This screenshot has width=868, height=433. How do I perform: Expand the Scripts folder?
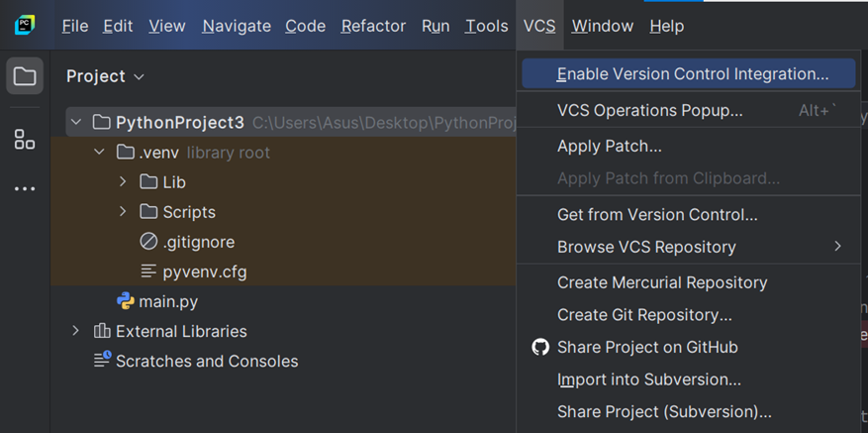[123, 212]
